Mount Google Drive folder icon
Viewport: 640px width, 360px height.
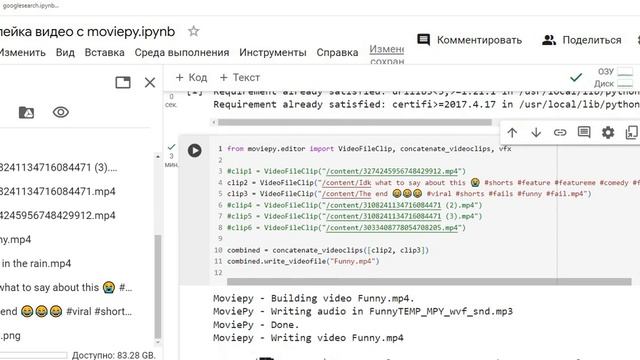27,112
